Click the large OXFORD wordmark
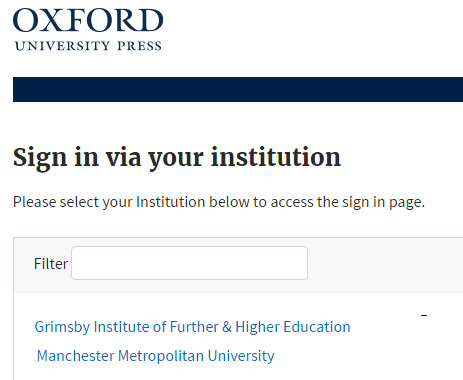The width and height of the screenshot is (463, 380). pyautogui.click(x=88, y=20)
